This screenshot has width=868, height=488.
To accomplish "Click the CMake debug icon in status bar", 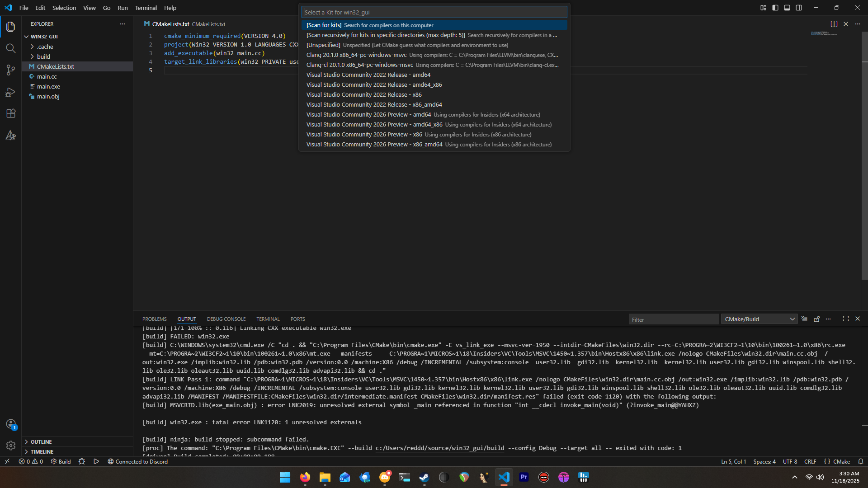I will (x=82, y=461).
